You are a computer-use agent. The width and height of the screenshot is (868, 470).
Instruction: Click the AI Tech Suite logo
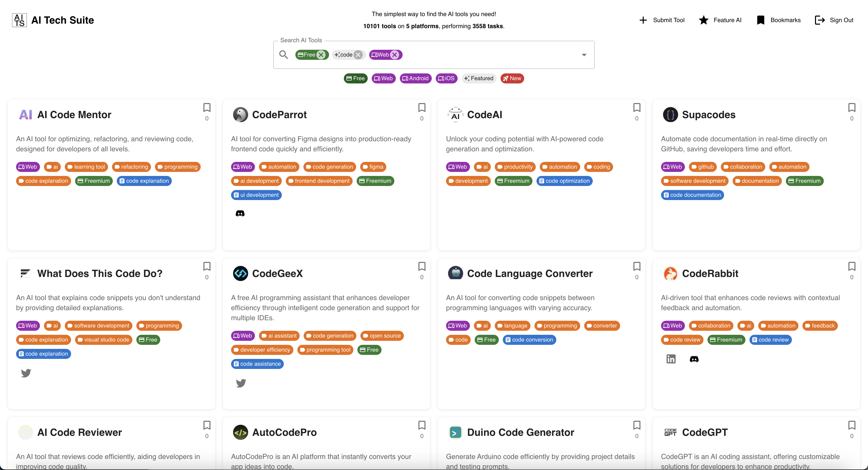click(x=19, y=20)
